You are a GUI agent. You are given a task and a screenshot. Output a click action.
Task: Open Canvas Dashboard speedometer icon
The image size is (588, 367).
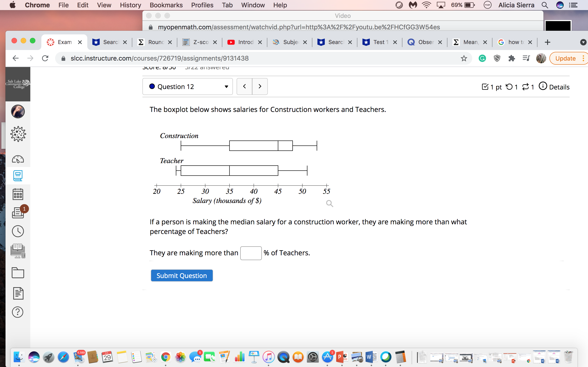(18, 159)
